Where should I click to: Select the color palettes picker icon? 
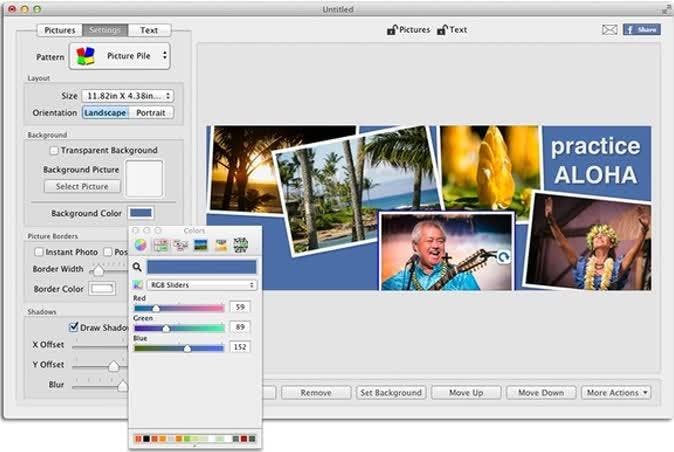[181, 245]
